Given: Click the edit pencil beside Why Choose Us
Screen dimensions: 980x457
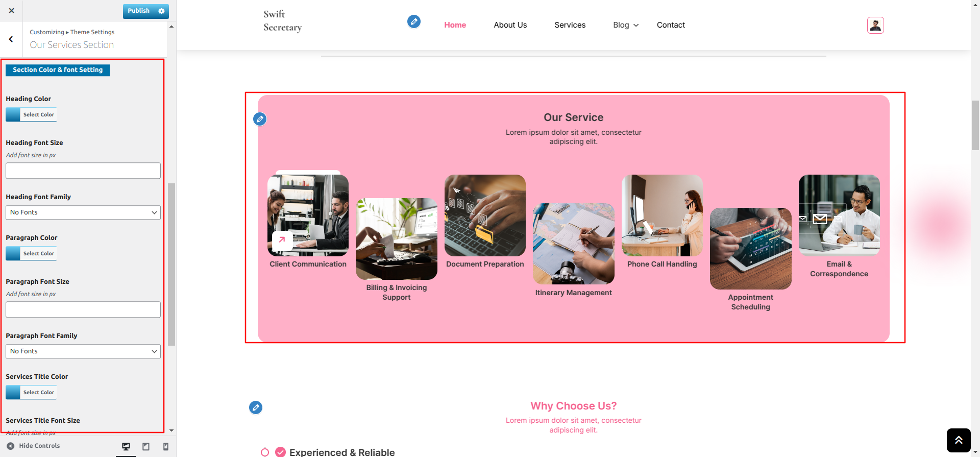Looking at the screenshot, I should 256,407.
